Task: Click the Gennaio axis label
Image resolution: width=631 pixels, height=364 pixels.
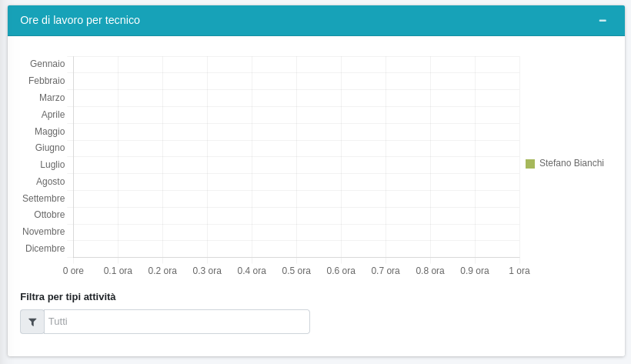Action: pyautogui.click(x=48, y=64)
